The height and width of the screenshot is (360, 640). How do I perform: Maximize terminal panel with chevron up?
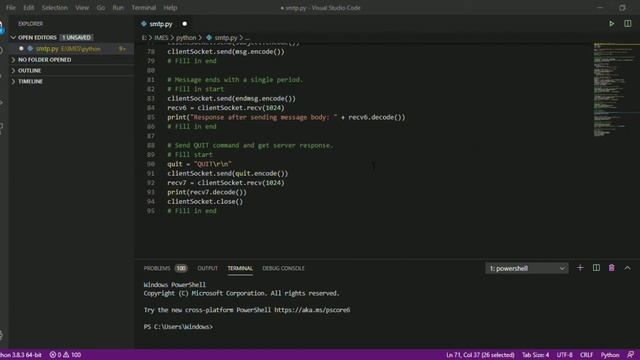coord(627,268)
